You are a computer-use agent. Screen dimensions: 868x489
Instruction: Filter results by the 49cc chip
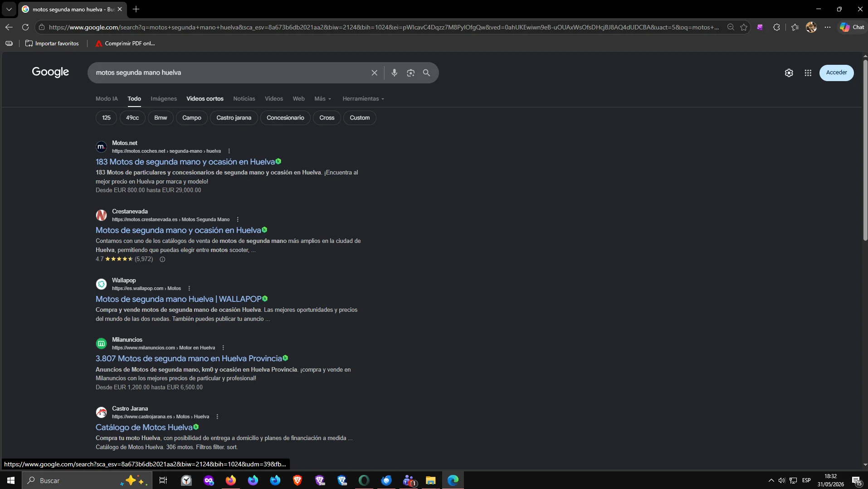(x=132, y=118)
